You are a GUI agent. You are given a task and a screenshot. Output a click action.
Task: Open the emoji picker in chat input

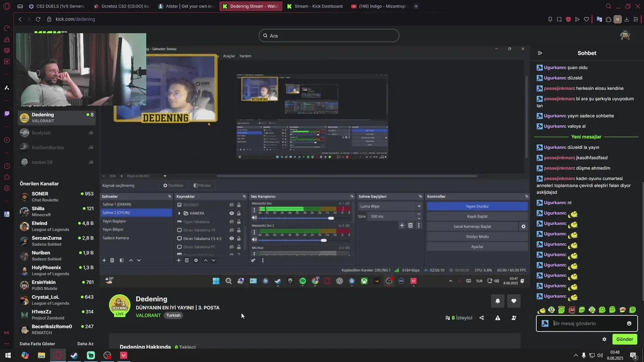(x=629, y=323)
